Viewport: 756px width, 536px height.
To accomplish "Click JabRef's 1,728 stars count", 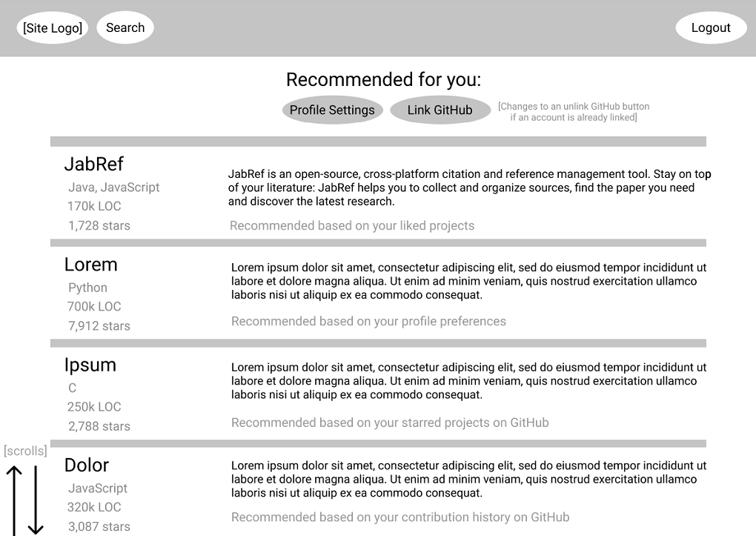I will tap(99, 226).
